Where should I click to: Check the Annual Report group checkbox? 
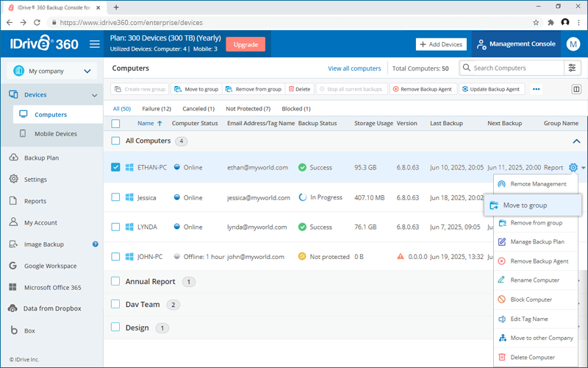tap(115, 281)
